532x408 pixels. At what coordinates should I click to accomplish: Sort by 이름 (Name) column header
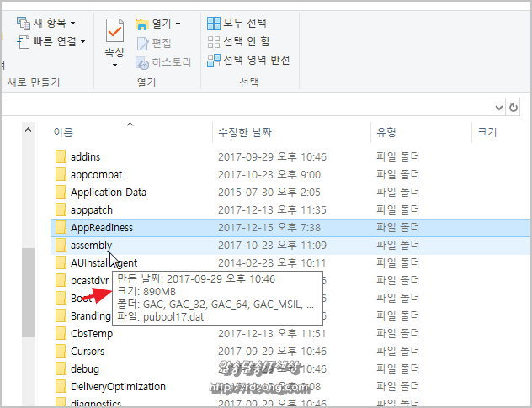pyautogui.click(x=63, y=132)
